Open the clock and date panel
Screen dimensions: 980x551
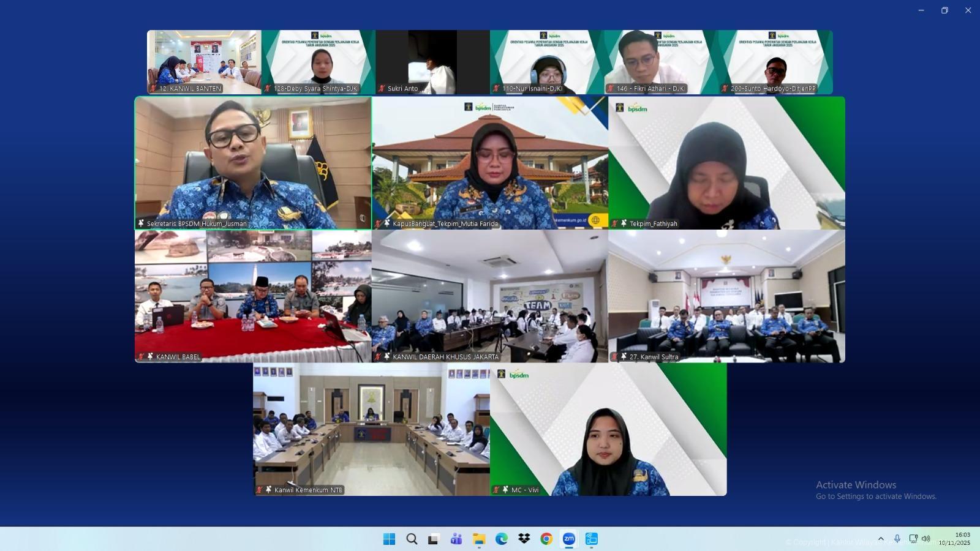coord(955,539)
